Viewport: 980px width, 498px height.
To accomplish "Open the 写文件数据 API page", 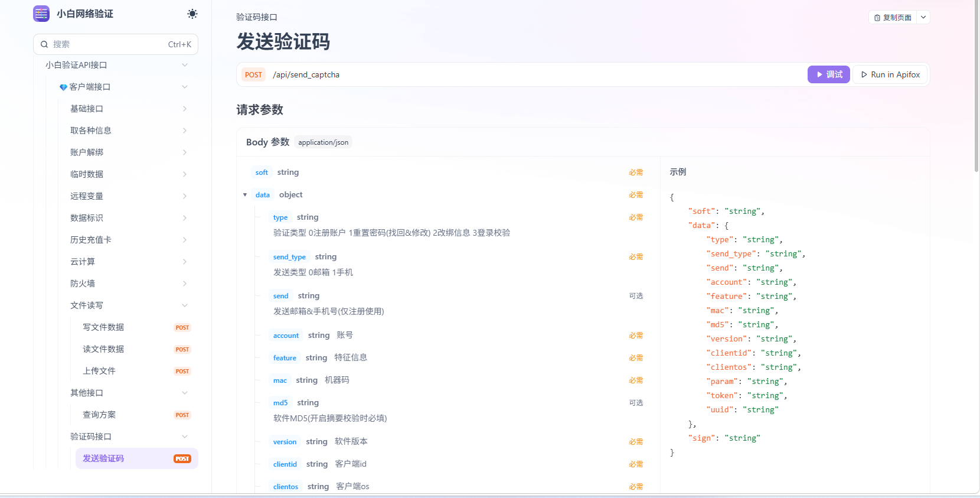I will click(137, 327).
